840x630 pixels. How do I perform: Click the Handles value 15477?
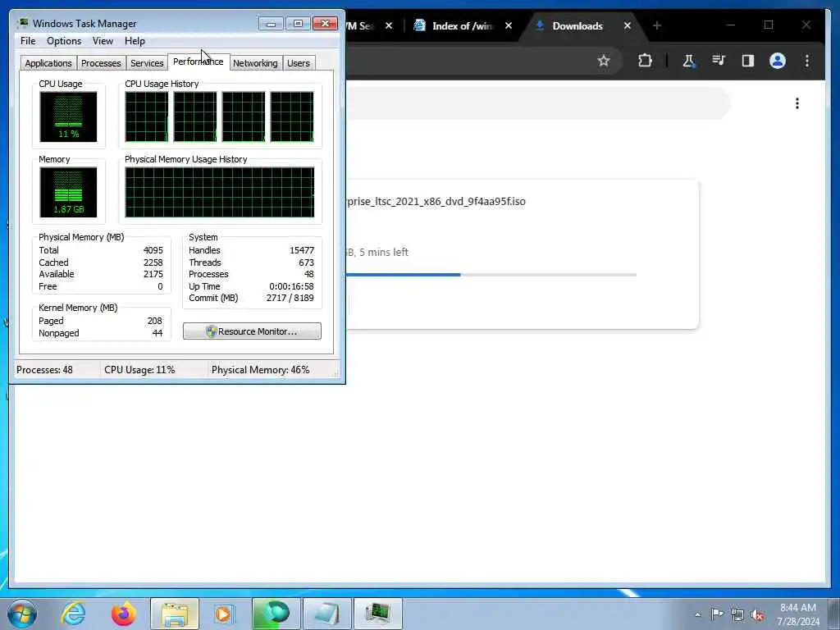302,250
